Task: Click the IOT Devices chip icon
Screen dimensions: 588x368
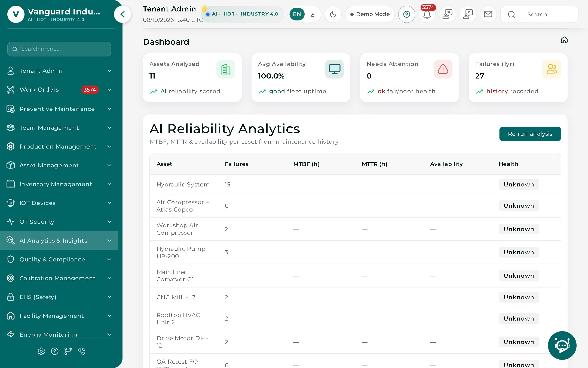Action: 11,203
